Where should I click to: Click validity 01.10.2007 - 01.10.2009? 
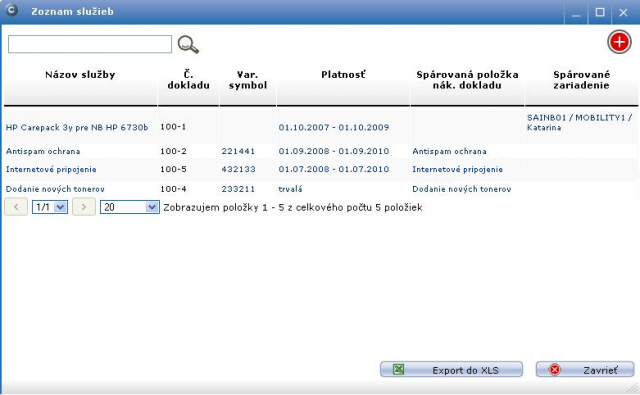pos(334,127)
